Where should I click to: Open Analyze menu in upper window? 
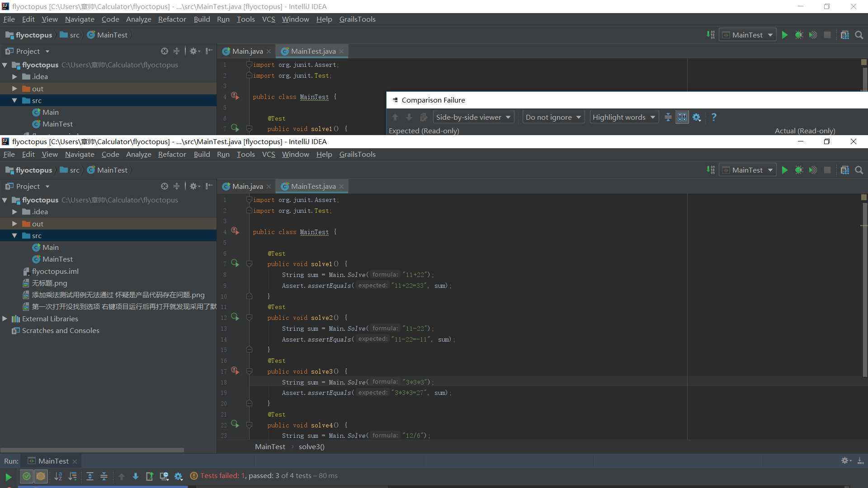[x=138, y=19]
